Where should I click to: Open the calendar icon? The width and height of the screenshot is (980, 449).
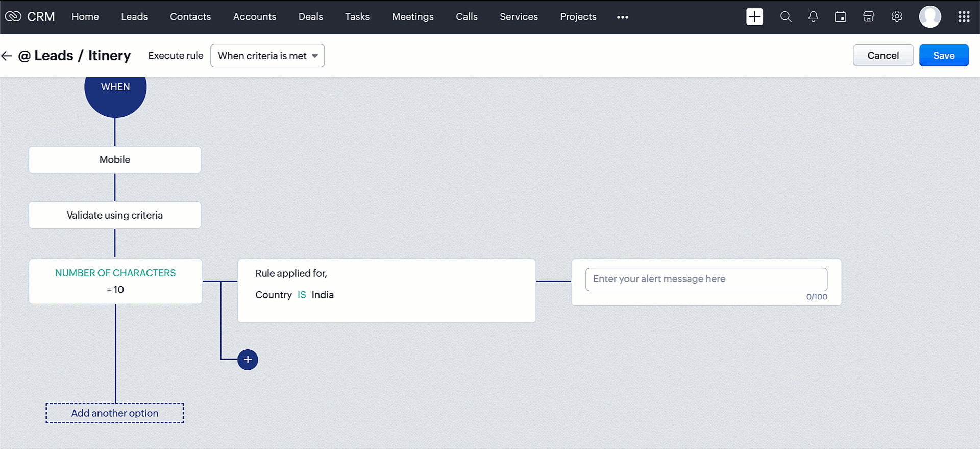pyautogui.click(x=840, y=17)
